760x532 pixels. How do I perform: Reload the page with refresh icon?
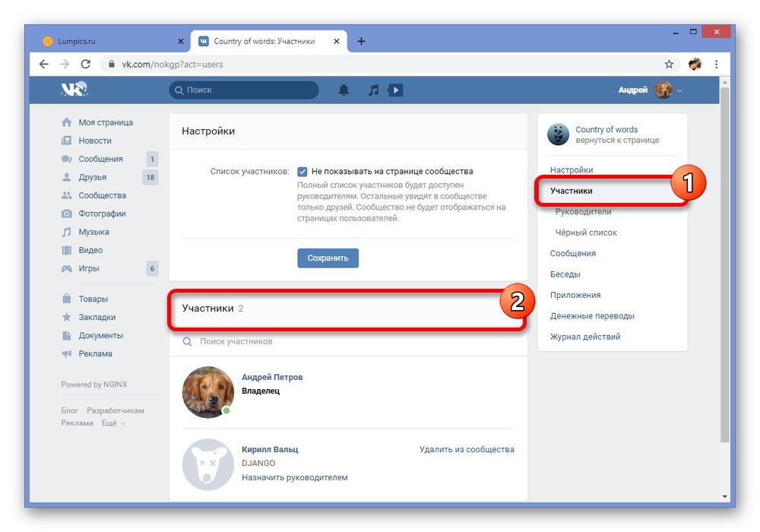coord(86,64)
